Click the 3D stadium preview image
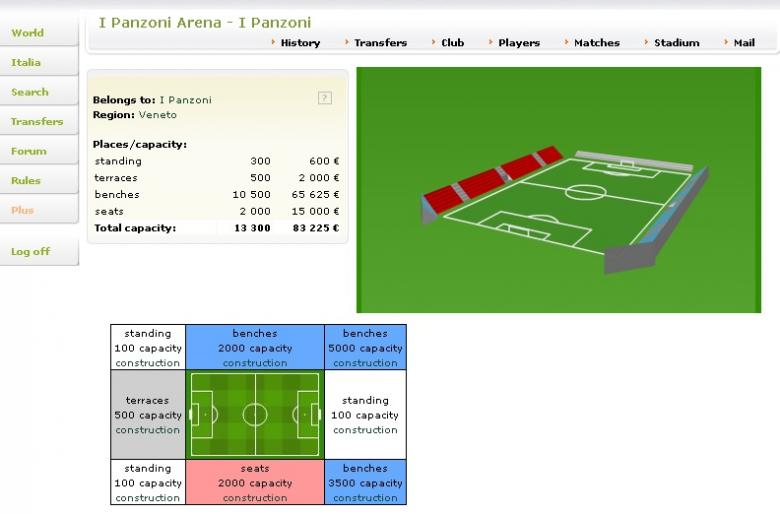This screenshot has height=514, width=780. (558, 190)
